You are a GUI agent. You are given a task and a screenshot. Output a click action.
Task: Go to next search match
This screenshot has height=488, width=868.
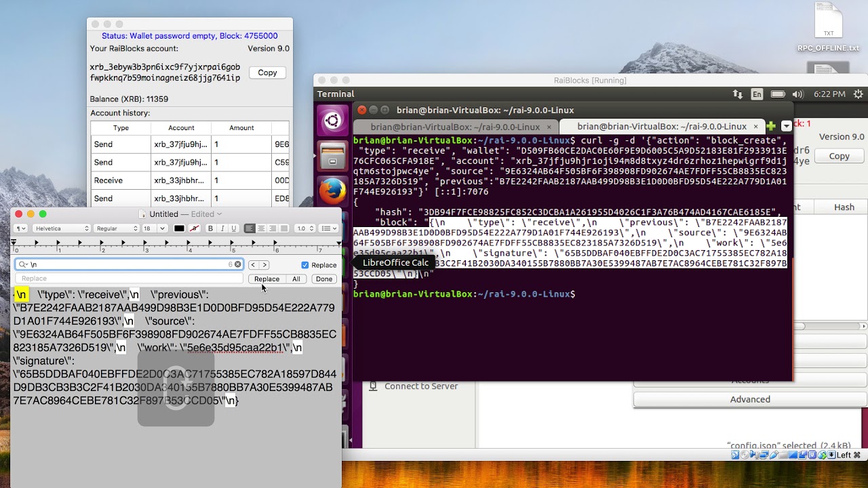point(264,265)
